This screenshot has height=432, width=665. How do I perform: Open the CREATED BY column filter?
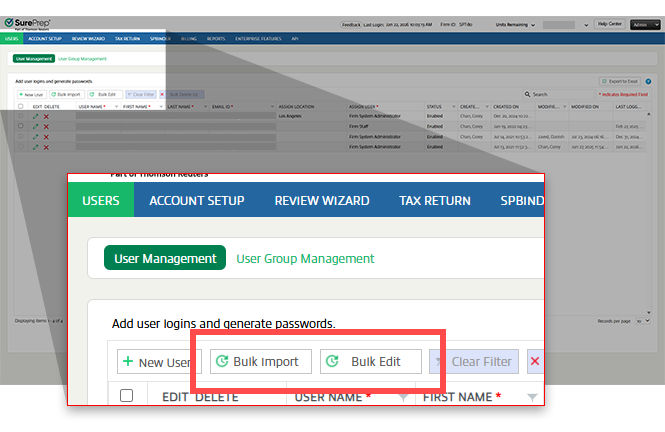[487, 107]
